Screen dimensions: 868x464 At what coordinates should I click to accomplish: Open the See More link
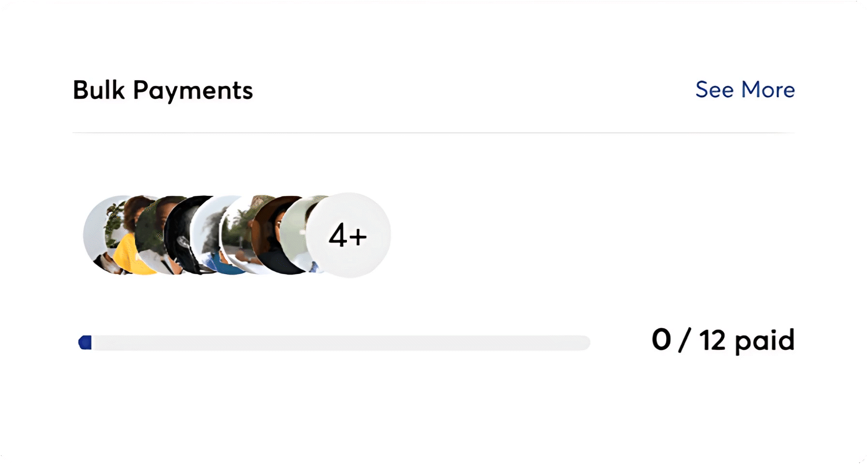click(x=745, y=90)
